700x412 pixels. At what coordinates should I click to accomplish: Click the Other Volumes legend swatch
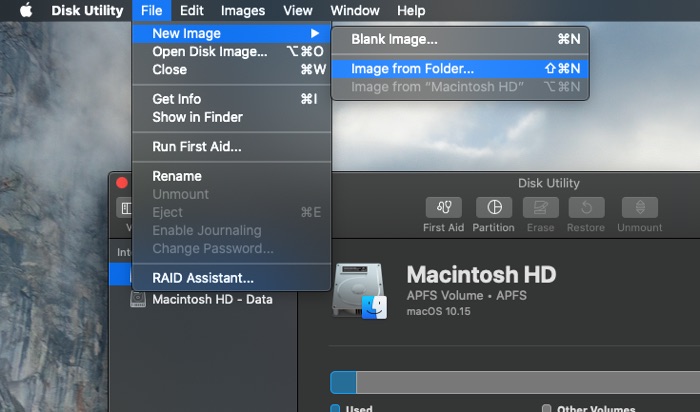(x=546, y=408)
